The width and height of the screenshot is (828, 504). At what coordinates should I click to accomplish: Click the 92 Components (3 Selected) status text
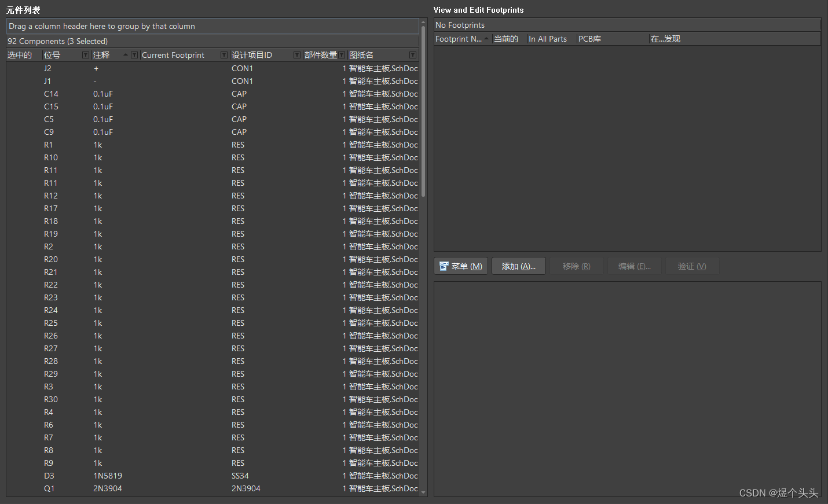click(58, 41)
